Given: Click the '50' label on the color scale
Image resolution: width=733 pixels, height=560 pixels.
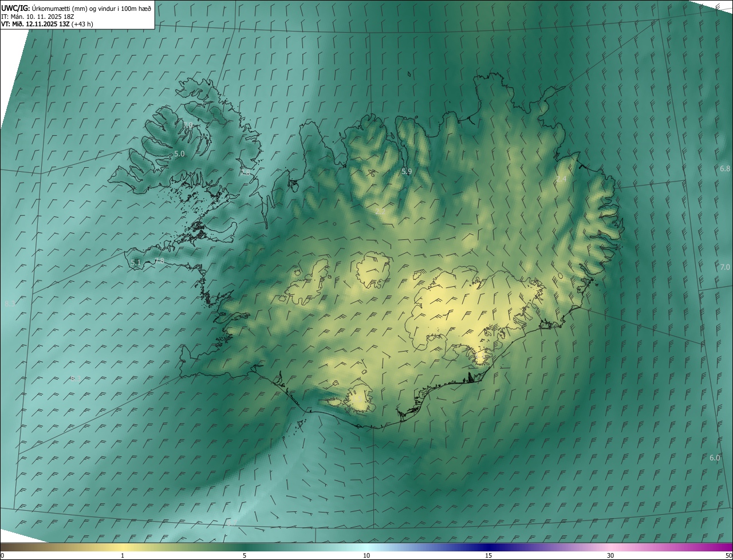Looking at the screenshot, I should (728, 556).
